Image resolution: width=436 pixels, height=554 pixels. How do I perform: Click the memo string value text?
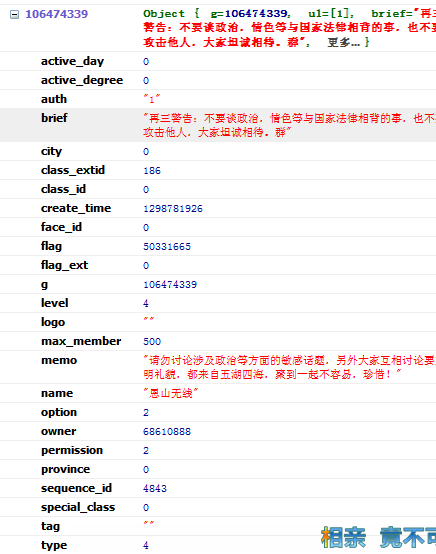[x=289, y=367]
